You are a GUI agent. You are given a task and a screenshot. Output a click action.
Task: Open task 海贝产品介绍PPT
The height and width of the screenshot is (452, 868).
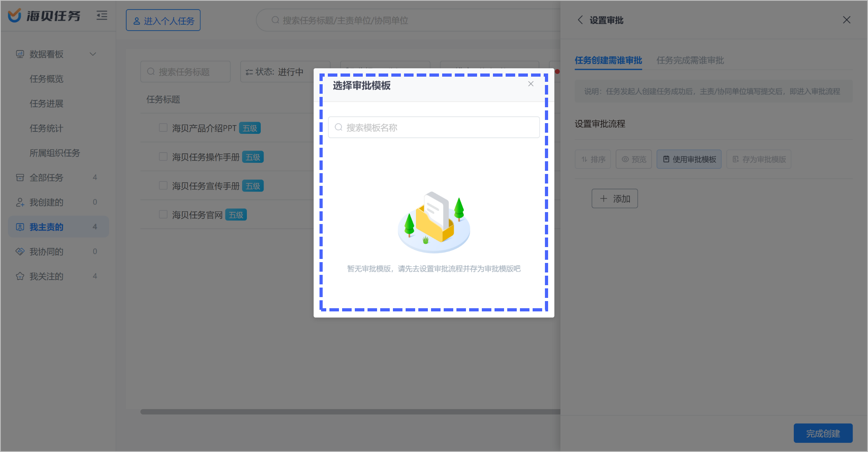tap(204, 128)
